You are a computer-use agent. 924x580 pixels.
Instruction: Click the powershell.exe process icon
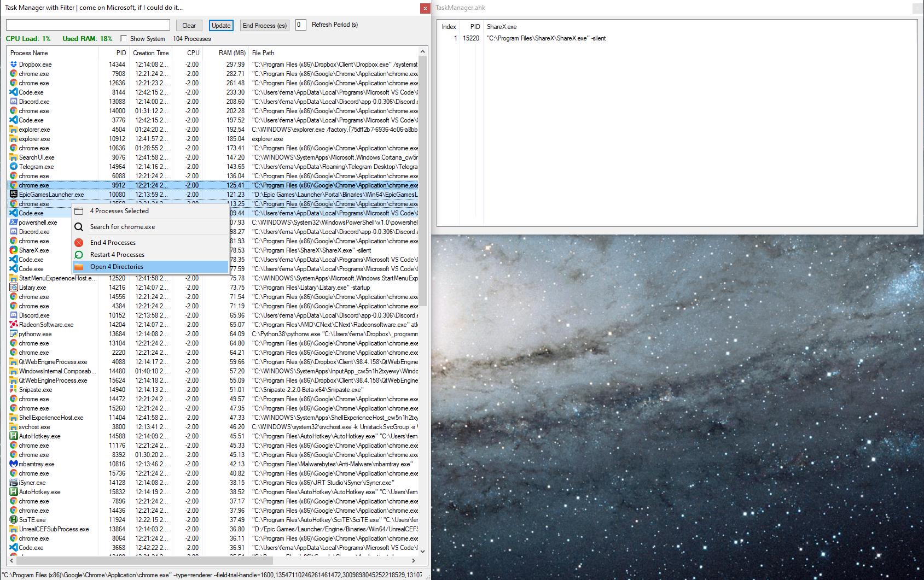coord(14,222)
